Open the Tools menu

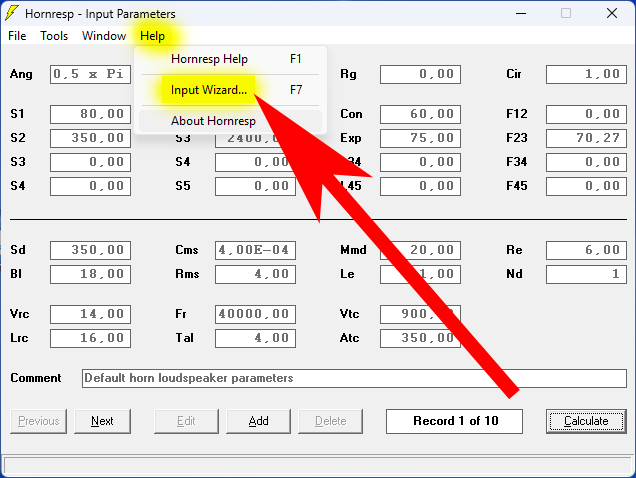(x=54, y=36)
